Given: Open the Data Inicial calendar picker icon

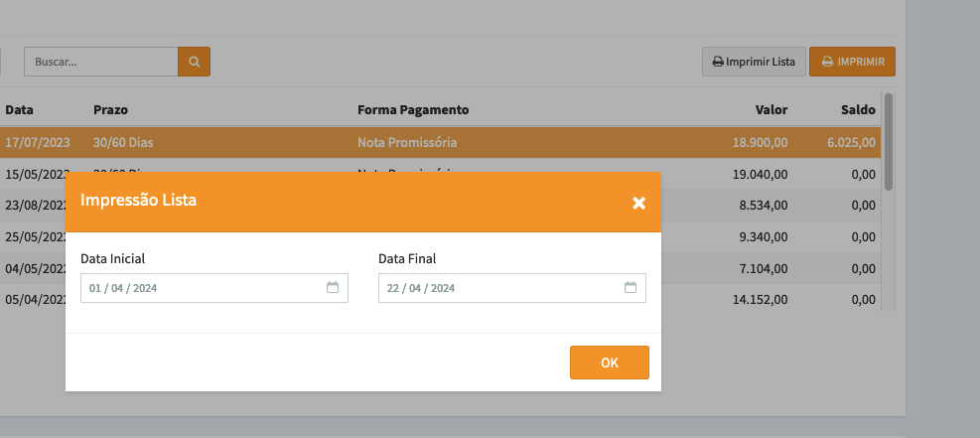Looking at the screenshot, I should (x=333, y=288).
